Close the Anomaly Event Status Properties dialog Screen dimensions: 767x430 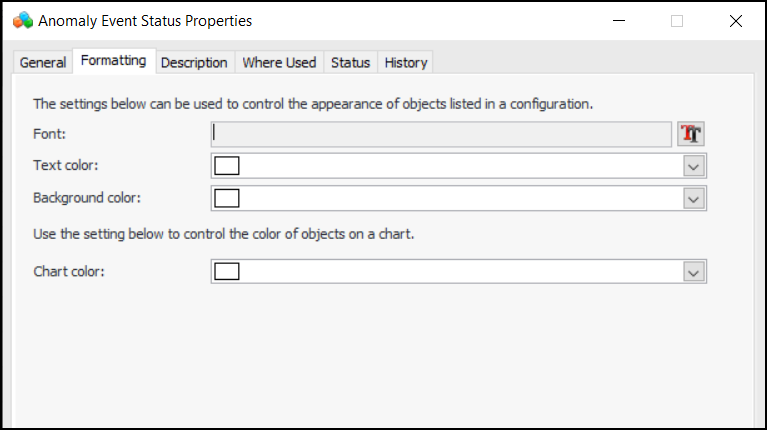click(736, 20)
